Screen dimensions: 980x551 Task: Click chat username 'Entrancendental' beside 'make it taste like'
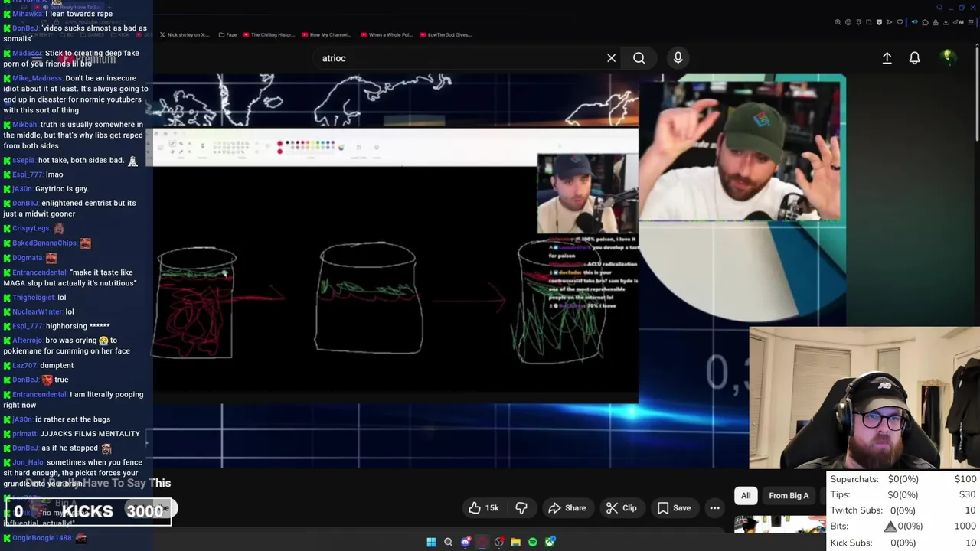point(39,272)
